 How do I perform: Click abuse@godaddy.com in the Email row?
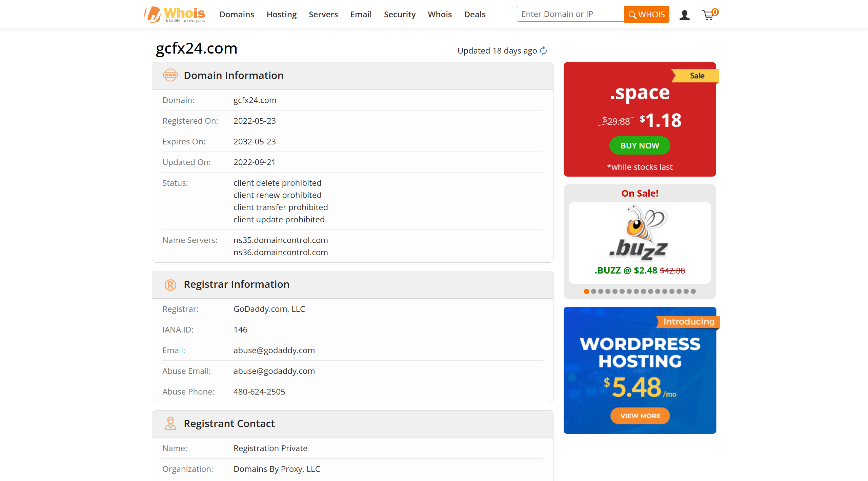pyautogui.click(x=274, y=350)
